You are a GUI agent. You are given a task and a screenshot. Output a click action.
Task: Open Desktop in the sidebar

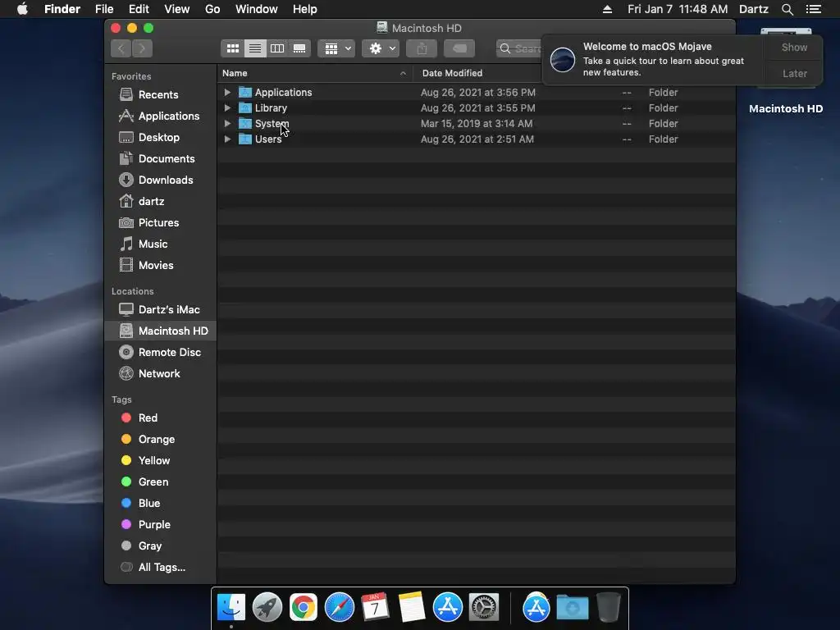(158, 138)
